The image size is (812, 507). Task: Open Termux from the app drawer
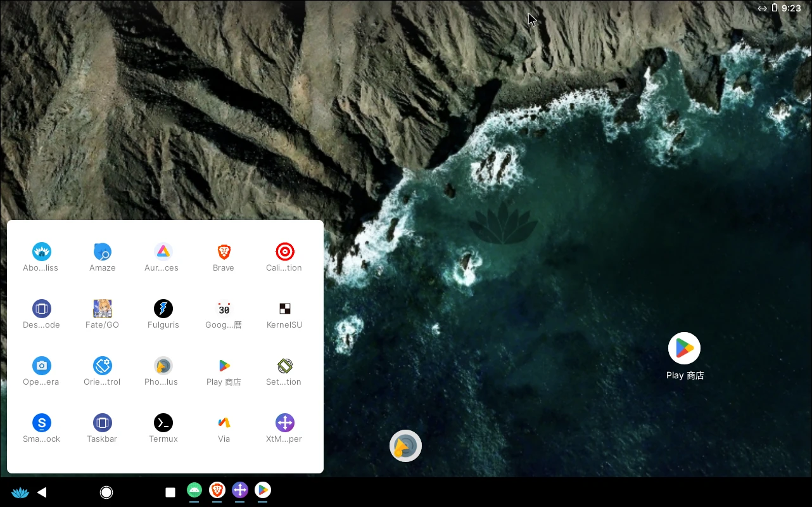tap(163, 423)
